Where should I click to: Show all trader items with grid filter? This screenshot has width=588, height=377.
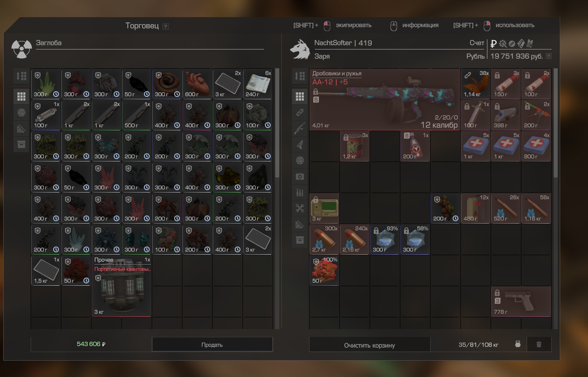coord(21,96)
